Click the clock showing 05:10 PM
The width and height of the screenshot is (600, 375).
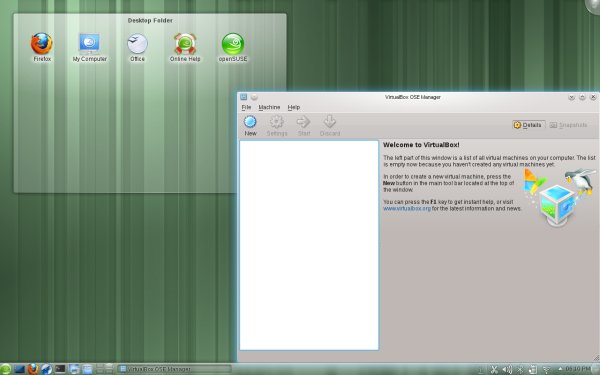(x=578, y=369)
